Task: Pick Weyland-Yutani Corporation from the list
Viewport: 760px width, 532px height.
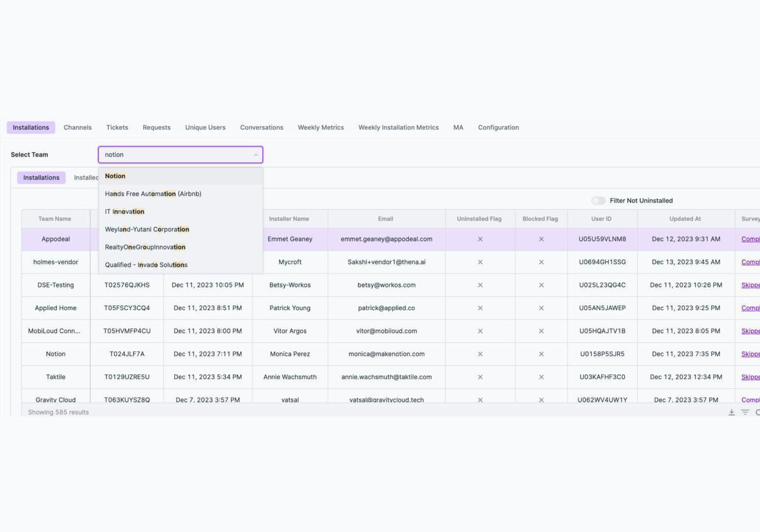Action: [x=147, y=229]
